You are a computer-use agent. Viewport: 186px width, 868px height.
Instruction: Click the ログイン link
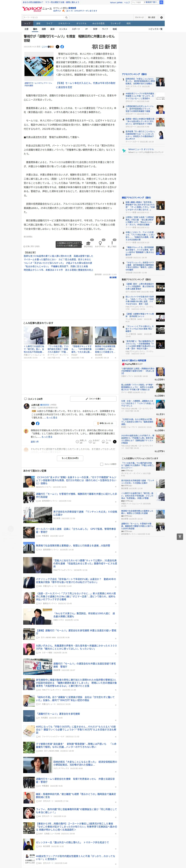coord(57,11)
